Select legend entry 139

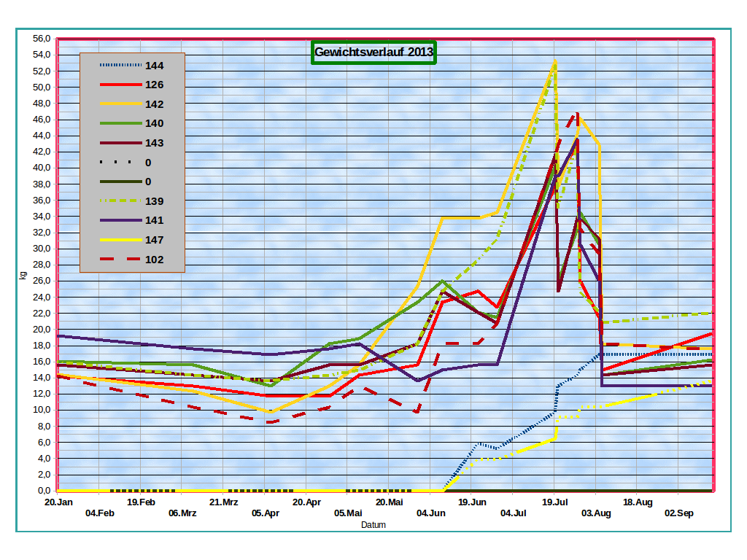tap(131, 201)
